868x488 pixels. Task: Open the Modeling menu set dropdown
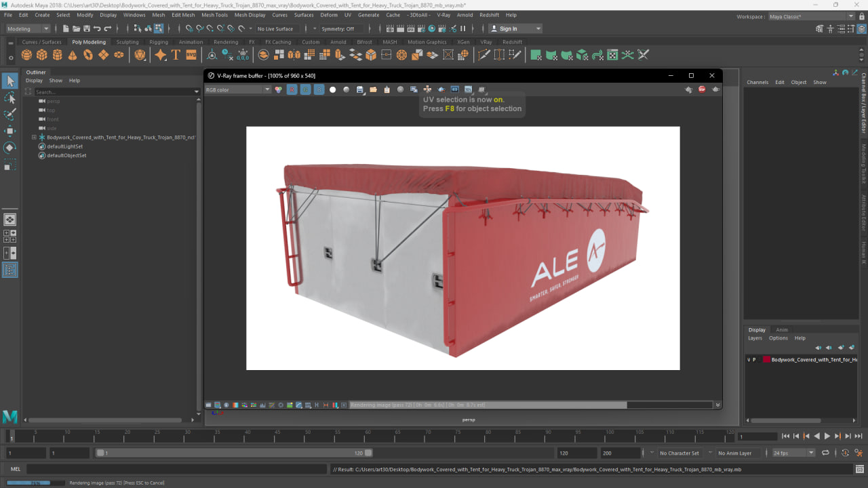coord(28,28)
